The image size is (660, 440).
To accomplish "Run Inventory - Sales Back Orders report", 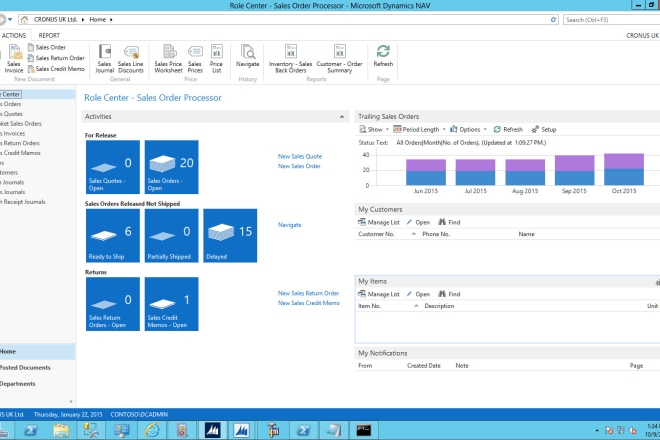I will [290, 59].
